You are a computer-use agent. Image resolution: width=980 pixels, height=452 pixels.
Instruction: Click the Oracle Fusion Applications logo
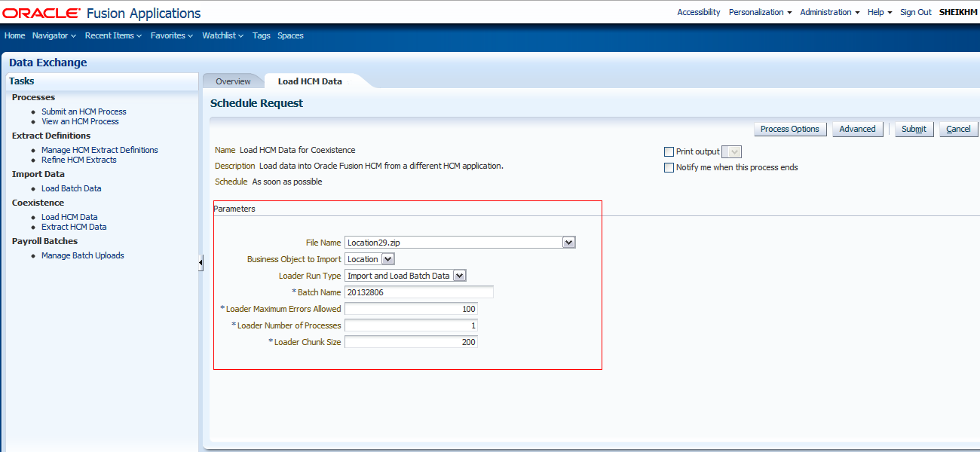[102, 12]
